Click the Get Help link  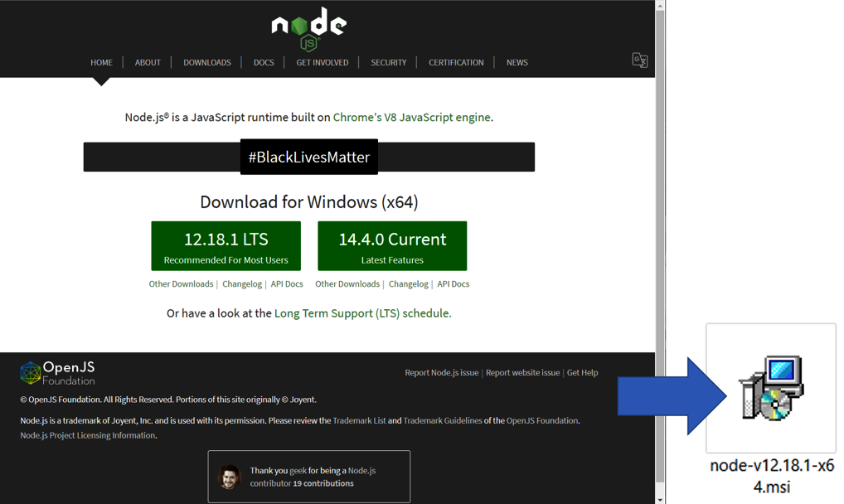582,373
